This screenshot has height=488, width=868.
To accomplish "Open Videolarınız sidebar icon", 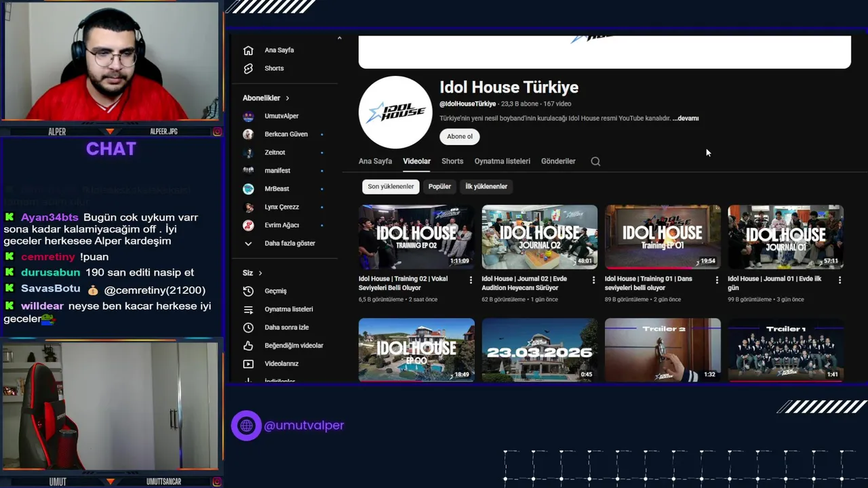I will coord(248,364).
